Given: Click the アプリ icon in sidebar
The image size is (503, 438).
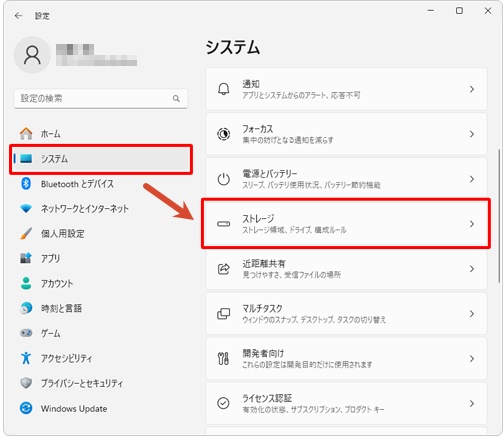Looking at the screenshot, I should click(26, 258).
